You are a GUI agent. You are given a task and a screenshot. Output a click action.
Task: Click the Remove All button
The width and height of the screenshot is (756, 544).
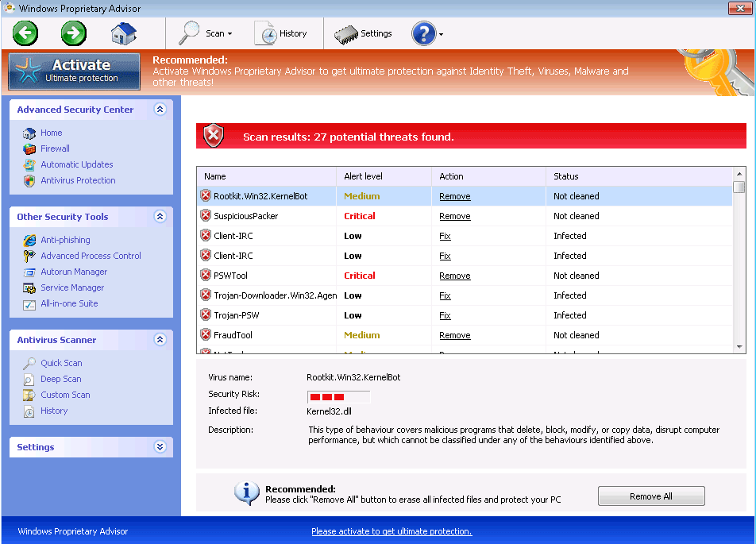[650, 496]
